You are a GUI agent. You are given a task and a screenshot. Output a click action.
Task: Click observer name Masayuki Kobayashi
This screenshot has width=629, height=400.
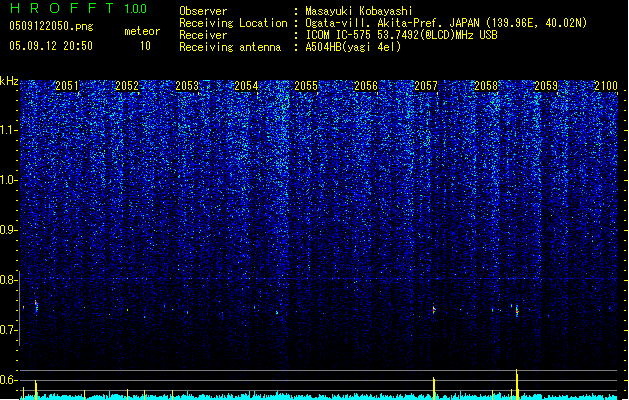[x=359, y=11]
